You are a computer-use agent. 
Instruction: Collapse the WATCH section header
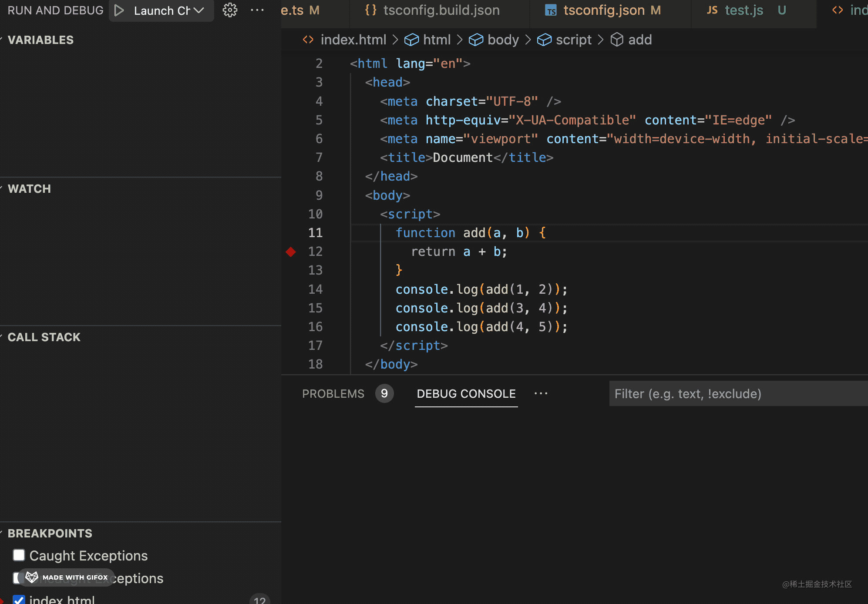click(x=29, y=189)
